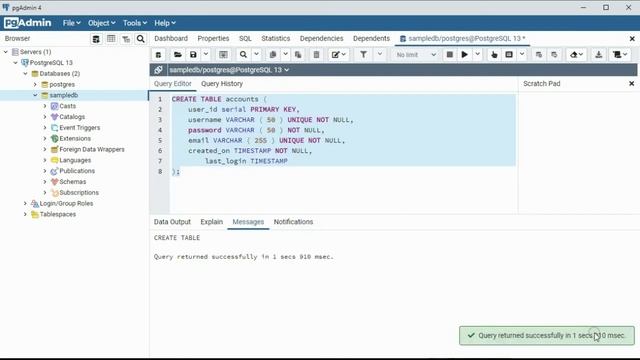Click Find magnifier icon in query toolbar
Screen dimensions: 640x360
243,55
